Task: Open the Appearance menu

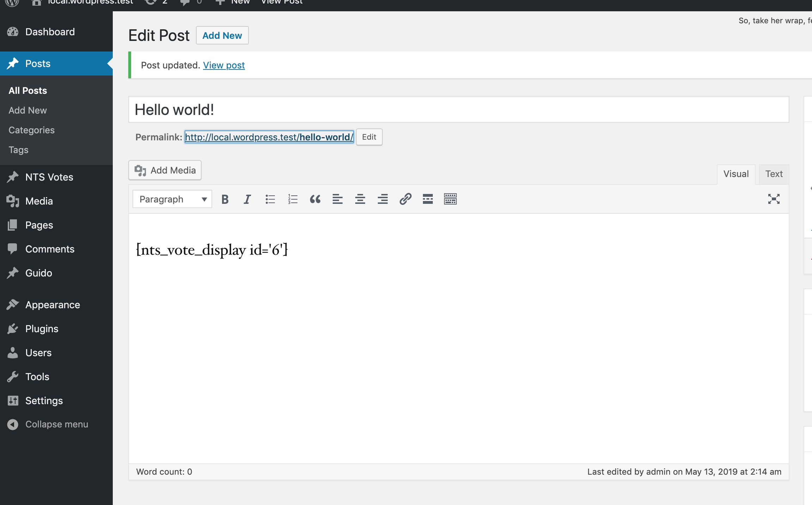Action: (56, 305)
